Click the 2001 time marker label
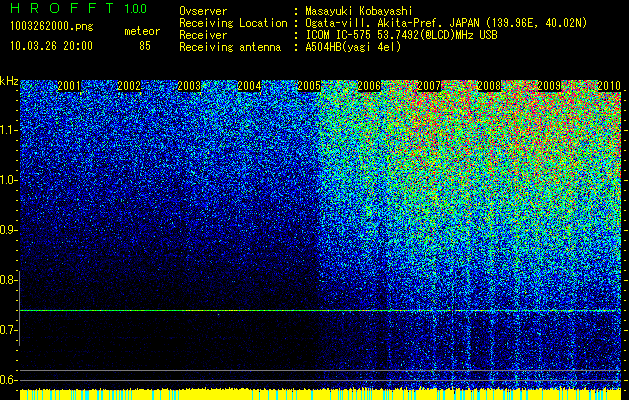Screen dimensions: 629x400 (69, 86)
